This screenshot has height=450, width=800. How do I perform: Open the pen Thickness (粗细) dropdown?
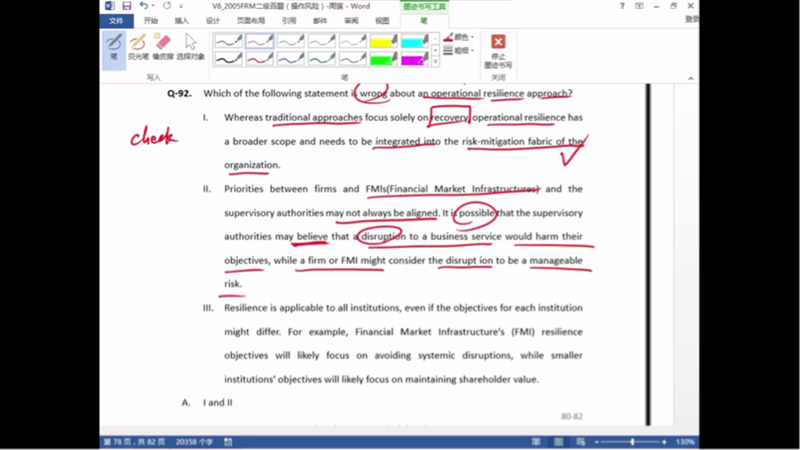point(459,51)
